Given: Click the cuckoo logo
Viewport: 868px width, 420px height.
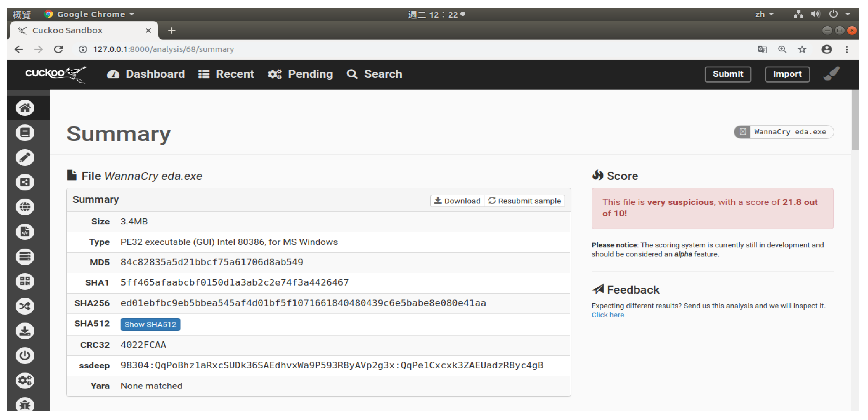Looking at the screenshot, I should [56, 74].
